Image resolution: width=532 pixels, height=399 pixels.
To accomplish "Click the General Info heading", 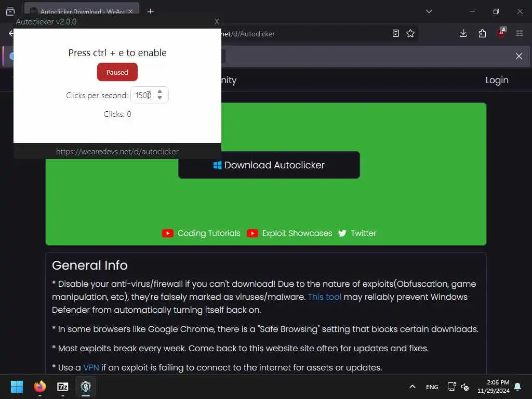I will [x=89, y=265].
